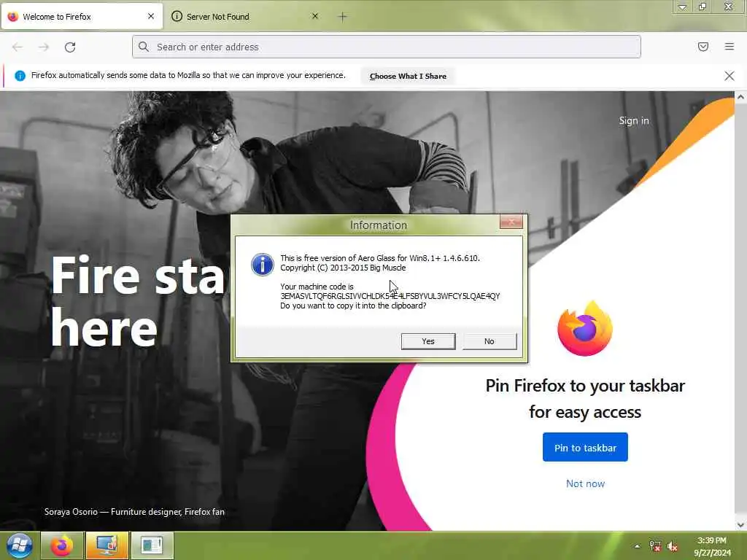747x560 pixels.
Task: Dismiss the data sharing notification bar
Action: tap(729, 76)
